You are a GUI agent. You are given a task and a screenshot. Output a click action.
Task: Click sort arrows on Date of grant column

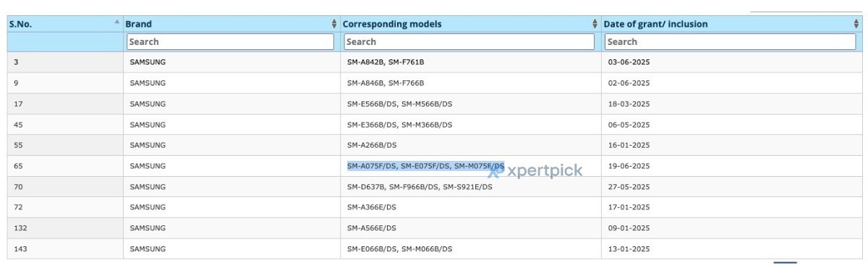[x=856, y=24]
